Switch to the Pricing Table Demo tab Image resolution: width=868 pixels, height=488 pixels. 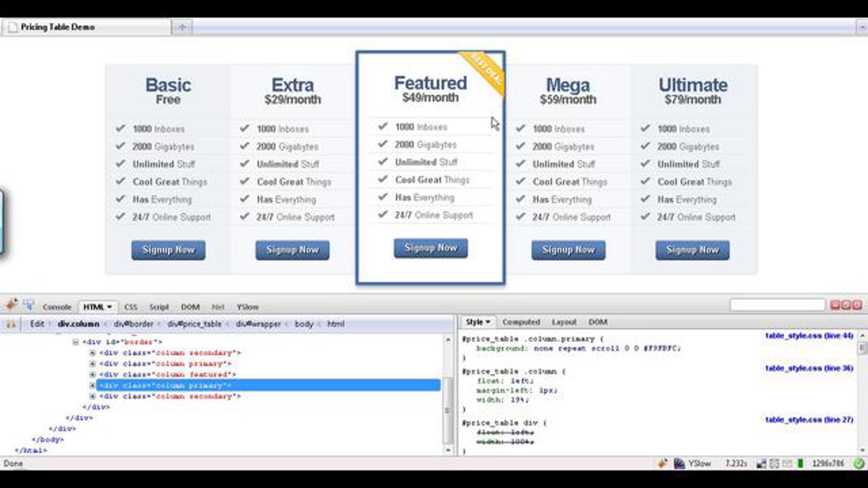click(86, 27)
